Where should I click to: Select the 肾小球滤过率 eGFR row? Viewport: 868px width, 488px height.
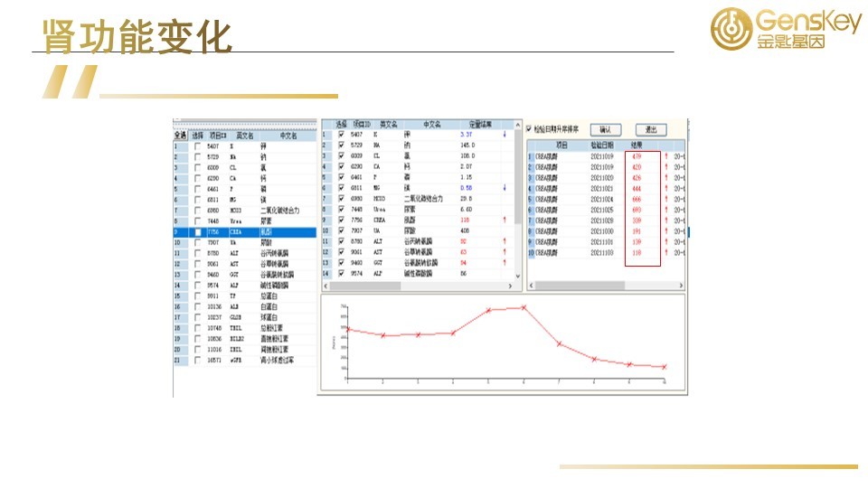pos(245,361)
